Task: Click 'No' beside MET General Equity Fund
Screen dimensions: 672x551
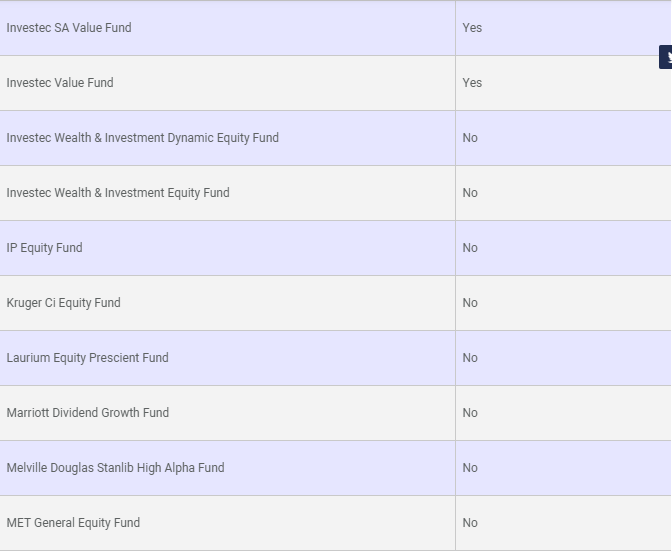Action: (x=470, y=523)
